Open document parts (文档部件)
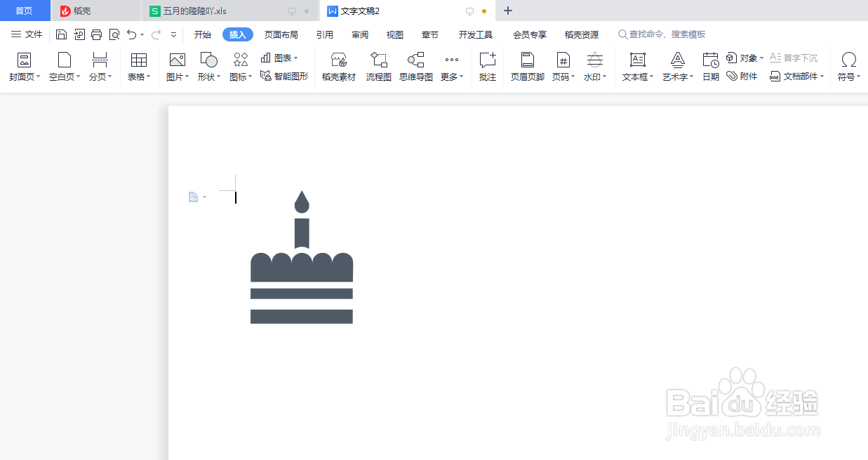 point(797,76)
